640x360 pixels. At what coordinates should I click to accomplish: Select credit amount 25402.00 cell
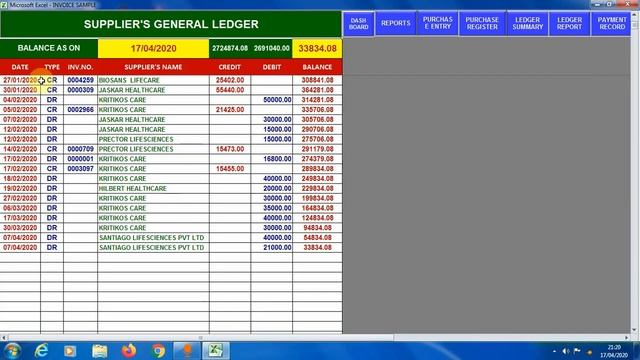click(230, 80)
